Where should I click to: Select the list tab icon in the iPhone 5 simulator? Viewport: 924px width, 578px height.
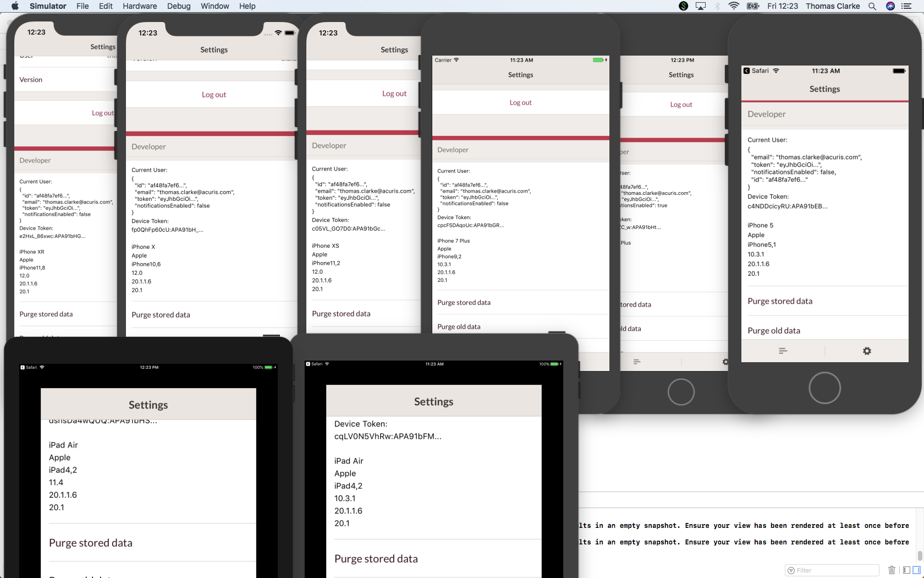click(783, 351)
